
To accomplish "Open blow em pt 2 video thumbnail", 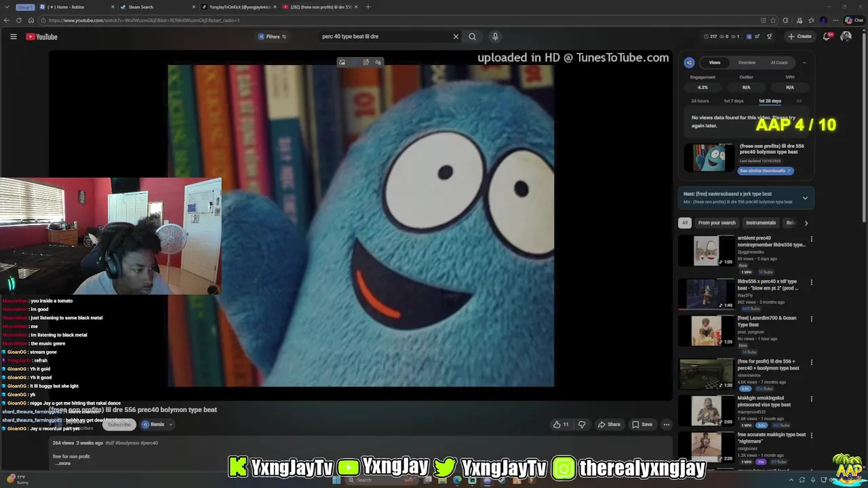I will pos(707,294).
